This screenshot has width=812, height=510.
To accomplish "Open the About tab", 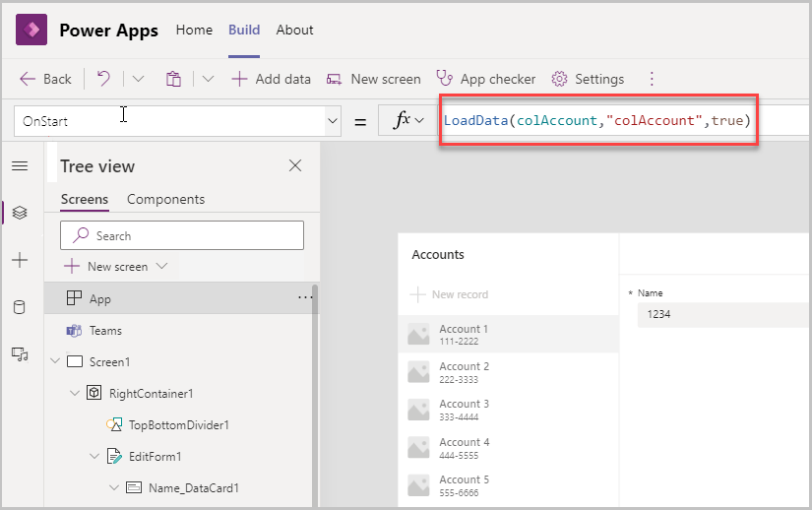I will (x=294, y=31).
